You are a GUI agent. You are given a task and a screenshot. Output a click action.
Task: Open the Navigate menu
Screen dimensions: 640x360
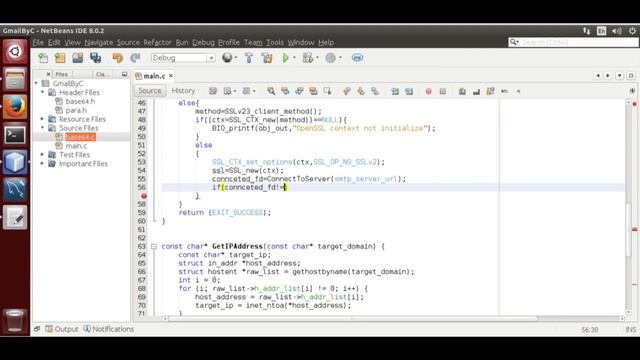click(x=99, y=42)
